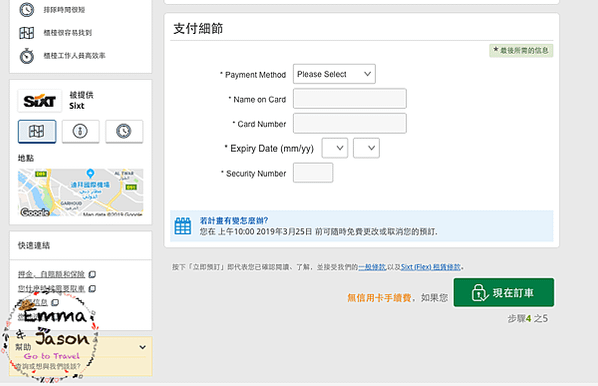Image resolution: width=598 pixels, height=386 pixels.
Task: Open the opening hours clock tab
Action: coord(124,132)
